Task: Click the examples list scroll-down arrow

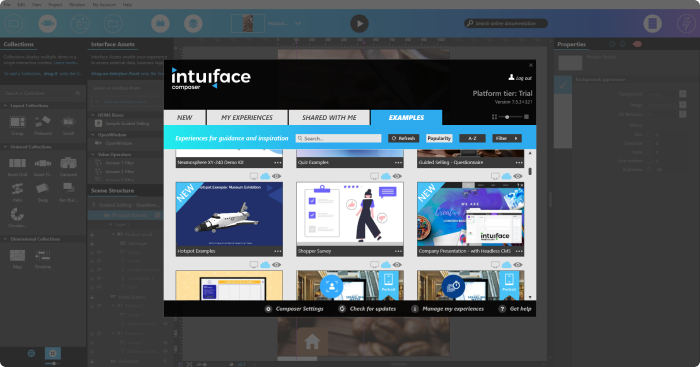Action: click(x=530, y=297)
